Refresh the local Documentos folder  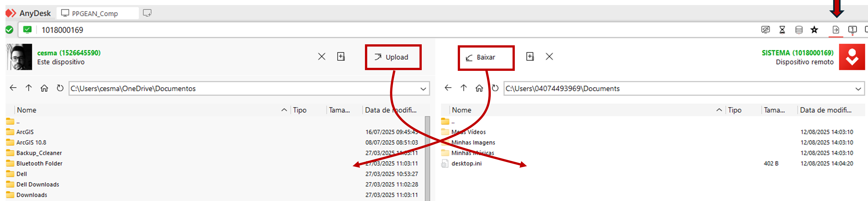click(60, 88)
